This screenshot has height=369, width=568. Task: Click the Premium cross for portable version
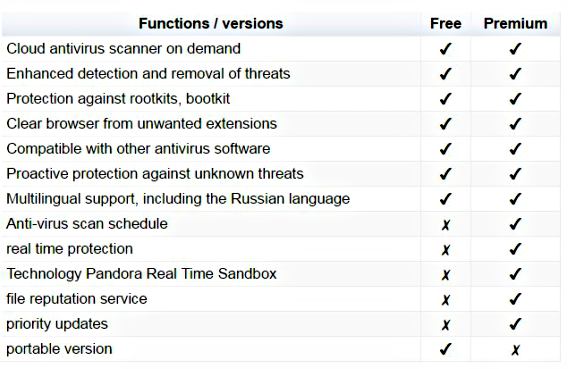tap(515, 350)
